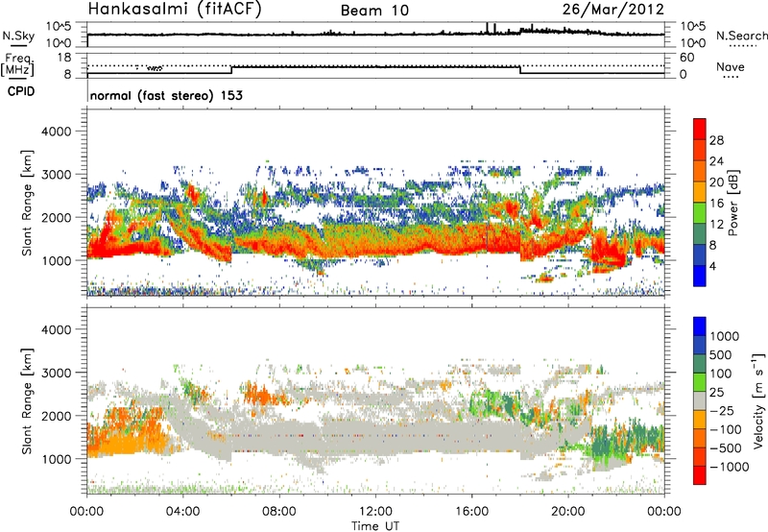
Task: Click the 'N.Search' legend label
Action: [x=741, y=36]
